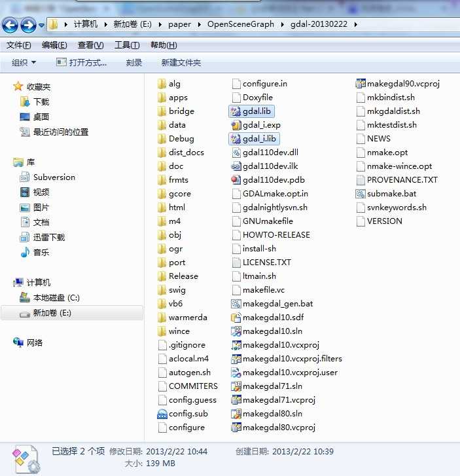Open the 组织 dropdown in the toolbar
The width and height of the screenshot is (460, 476).
point(24,63)
